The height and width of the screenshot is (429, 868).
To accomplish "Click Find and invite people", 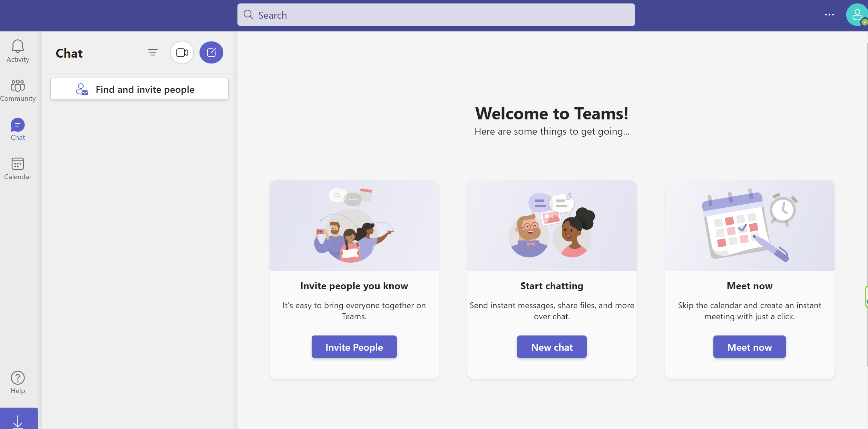I will (x=139, y=89).
